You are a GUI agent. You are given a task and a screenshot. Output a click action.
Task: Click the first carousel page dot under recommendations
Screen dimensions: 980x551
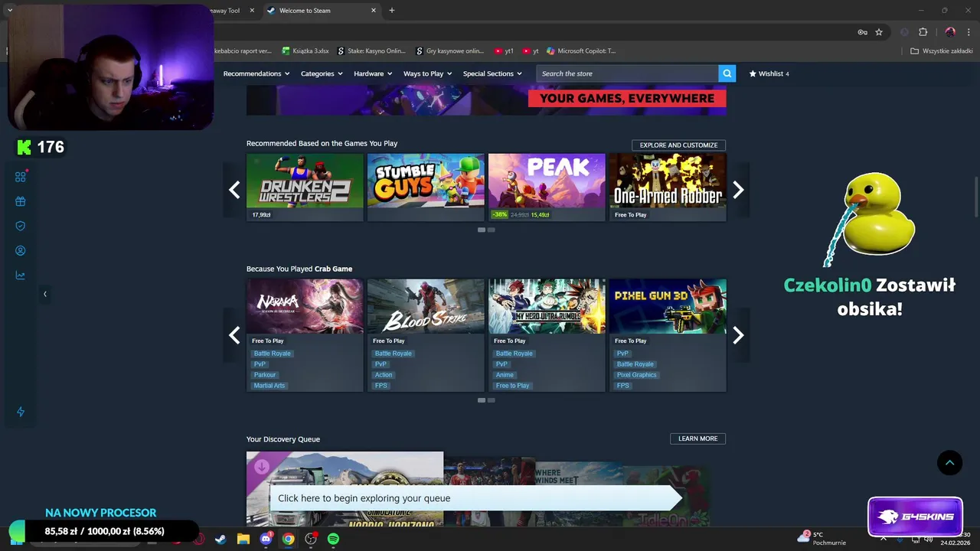[482, 230]
